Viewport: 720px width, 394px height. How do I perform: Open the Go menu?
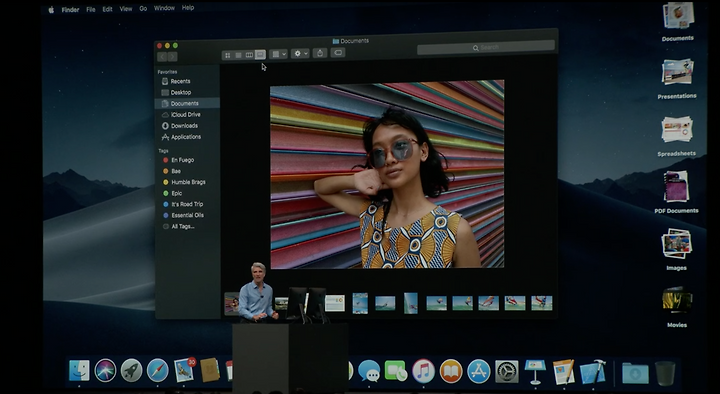point(143,9)
